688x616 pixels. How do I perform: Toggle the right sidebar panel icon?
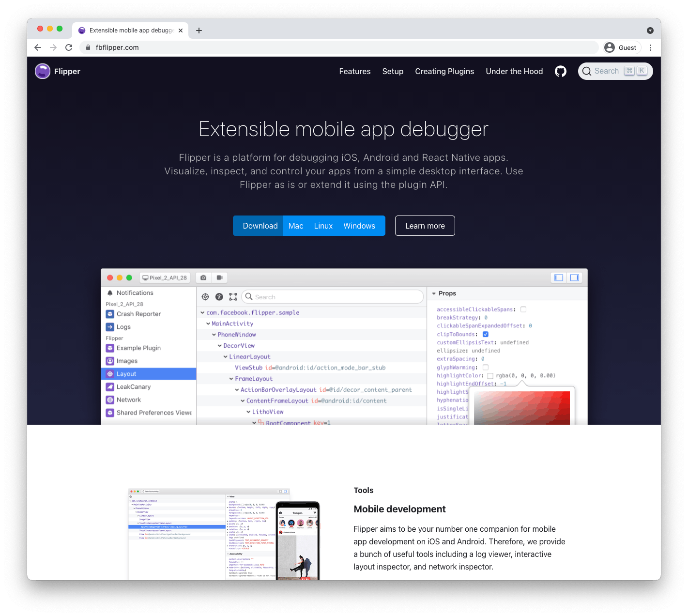pos(575,277)
